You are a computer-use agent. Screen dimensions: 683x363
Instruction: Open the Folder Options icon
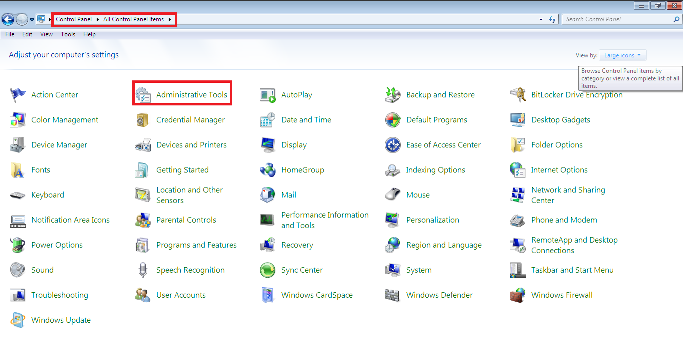[x=517, y=145]
